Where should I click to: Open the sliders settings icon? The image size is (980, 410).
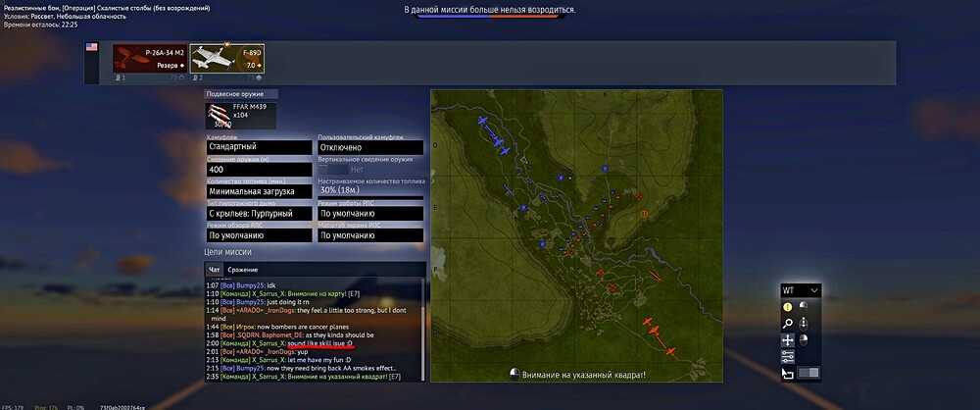pyautogui.click(x=788, y=357)
